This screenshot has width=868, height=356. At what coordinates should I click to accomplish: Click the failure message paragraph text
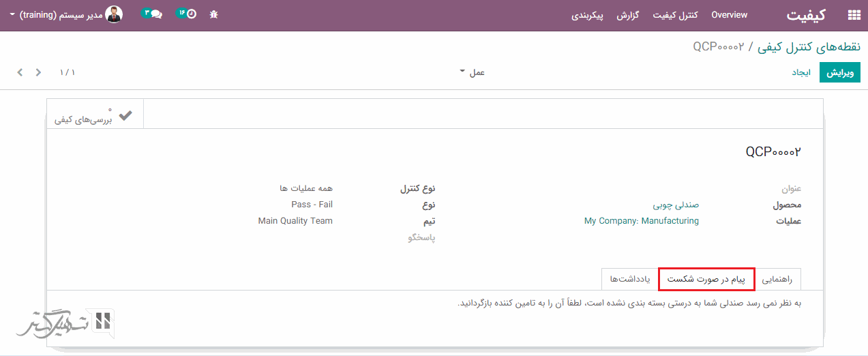(629, 303)
